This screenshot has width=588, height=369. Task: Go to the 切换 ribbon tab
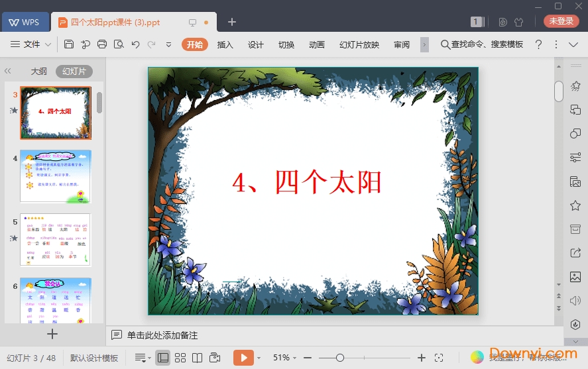click(286, 44)
